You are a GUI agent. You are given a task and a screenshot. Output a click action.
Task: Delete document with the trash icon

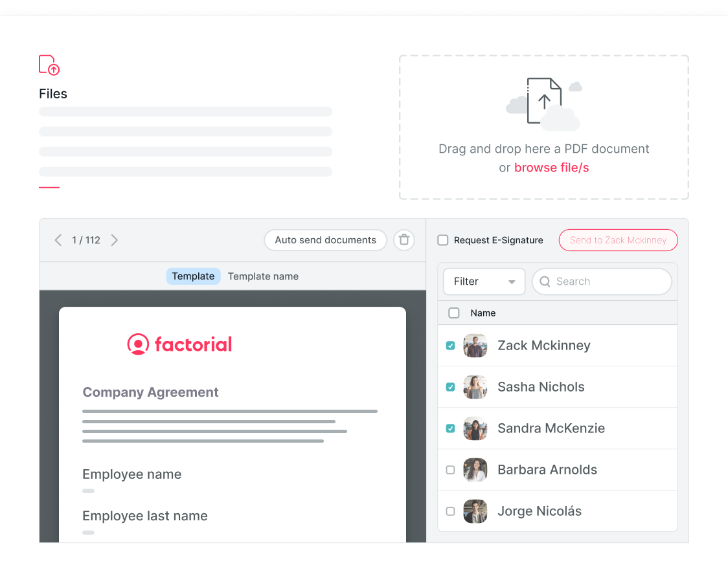point(404,239)
